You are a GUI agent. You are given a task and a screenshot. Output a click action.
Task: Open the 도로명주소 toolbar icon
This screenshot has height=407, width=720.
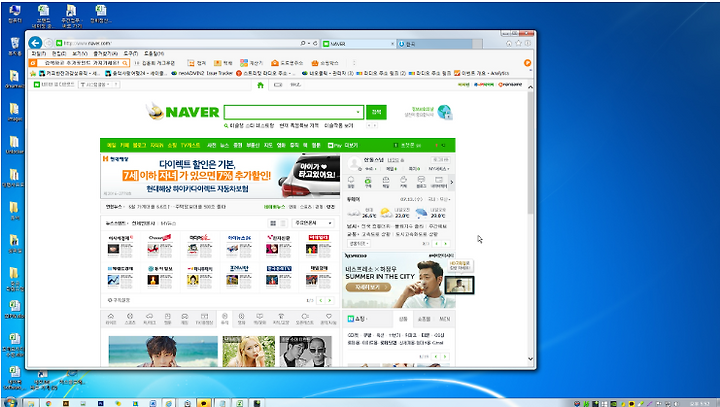click(287, 63)
